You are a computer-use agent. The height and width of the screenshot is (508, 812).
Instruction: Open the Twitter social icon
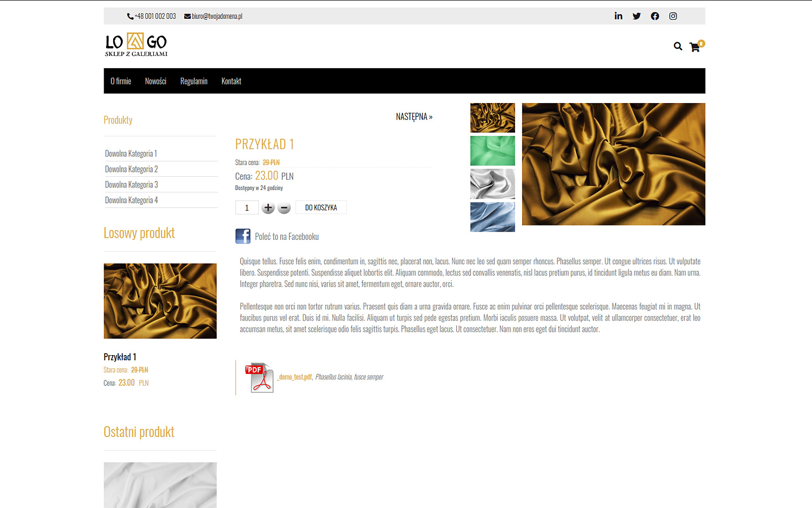tap(636, 16)
